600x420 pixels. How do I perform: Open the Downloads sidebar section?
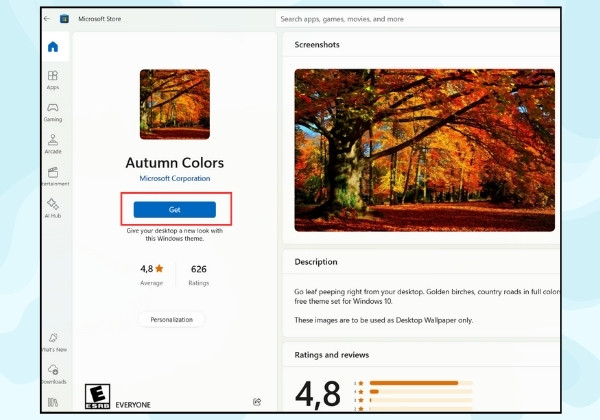coord(54,374)
